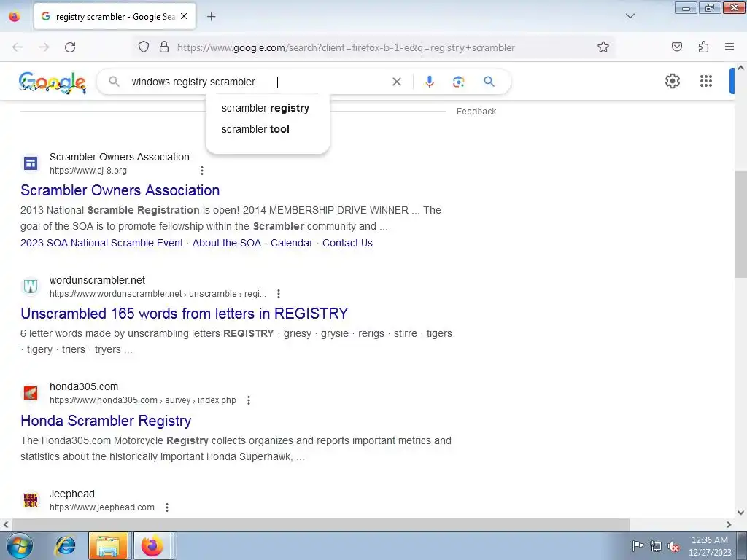Open more options for Jeephead result
This screenshot has width=747, height=560.
click(167, 507)
